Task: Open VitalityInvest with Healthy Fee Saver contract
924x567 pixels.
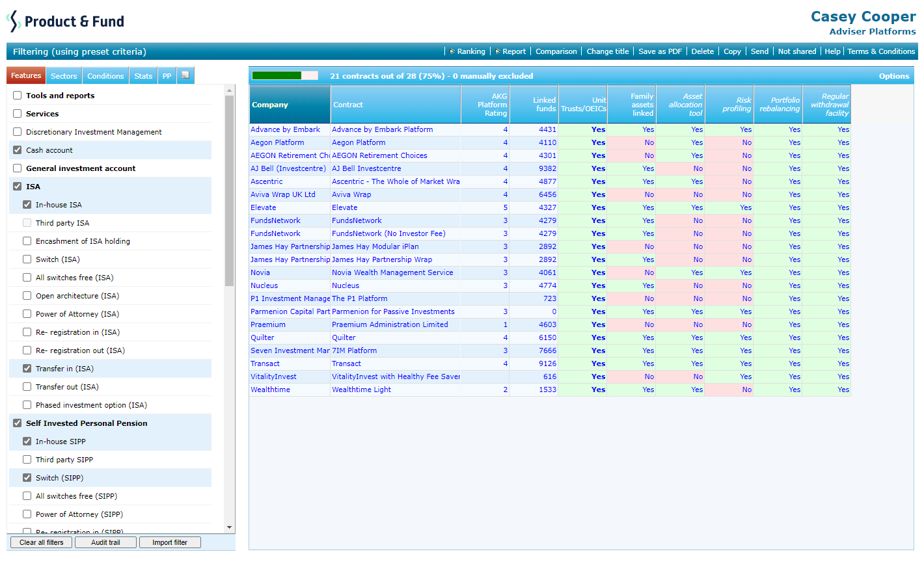Action: [x=396, y=376]
